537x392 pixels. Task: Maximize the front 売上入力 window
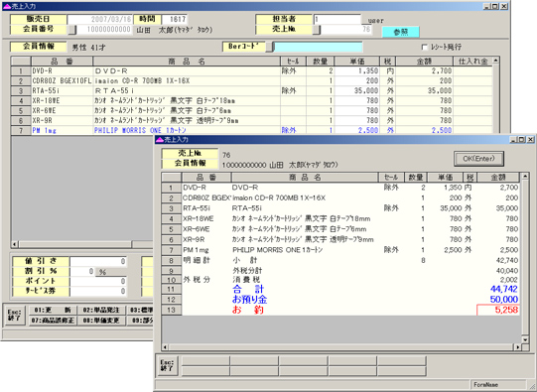(521, 140)
